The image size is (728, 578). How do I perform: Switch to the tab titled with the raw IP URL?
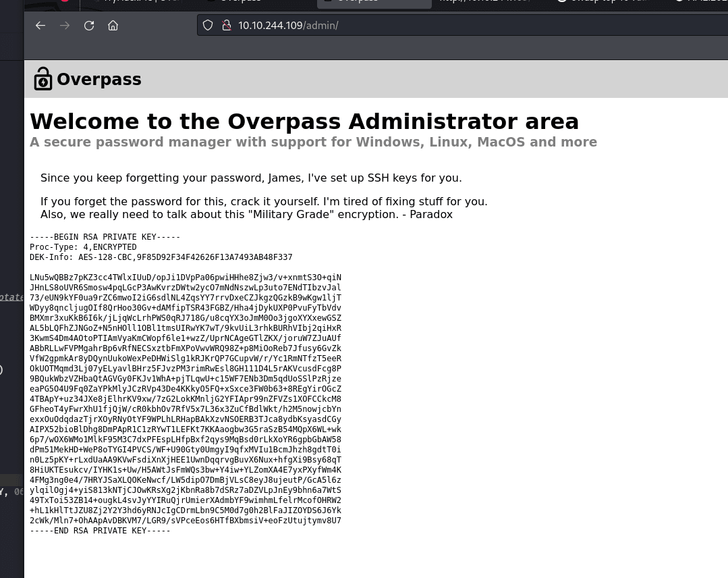point(484,2)
